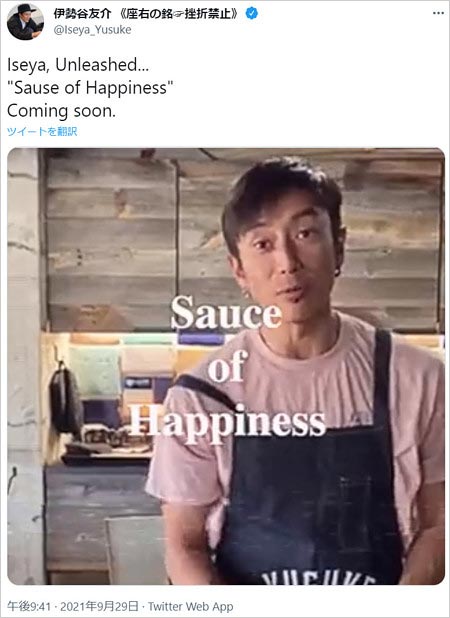Image resolution: width=450 pixels, height=618 pixels.
Task: Click ツイートを翻訳 to translate the tweet
Action: pos(42,131)
